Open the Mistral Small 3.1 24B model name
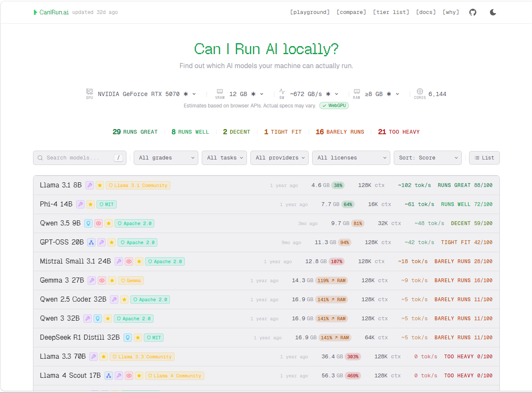This screenshot has height=393, width=532. pos(75,261)
